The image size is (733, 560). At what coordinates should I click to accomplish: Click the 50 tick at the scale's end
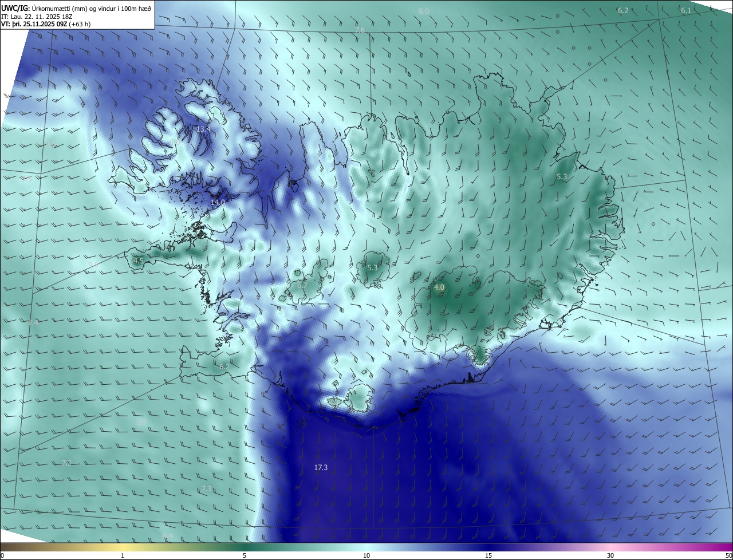728,555
